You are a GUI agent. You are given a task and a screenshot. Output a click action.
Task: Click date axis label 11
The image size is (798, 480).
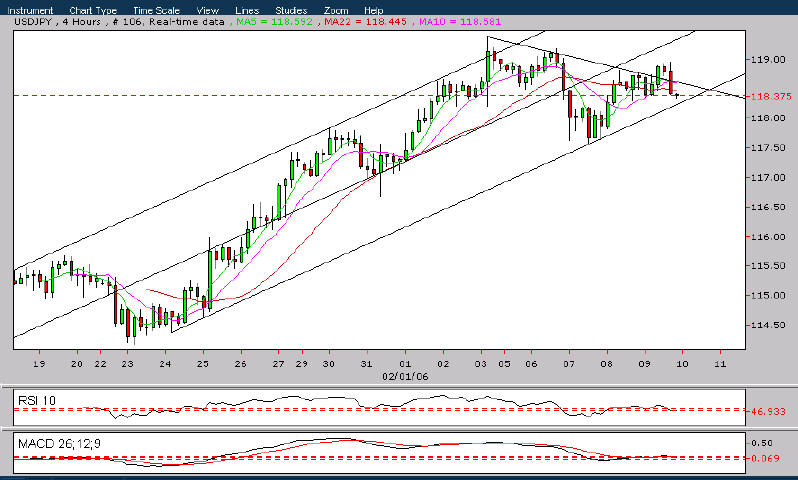point(720,364)
